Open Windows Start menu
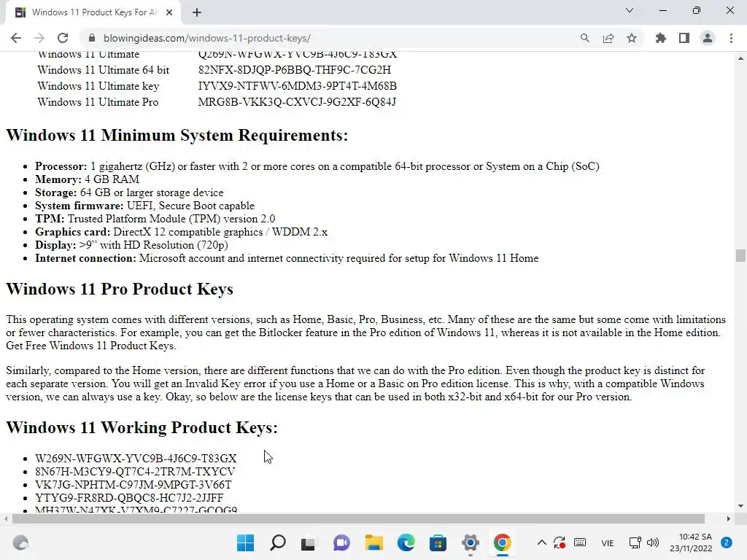The height and width of the screenshot is (560, 747). click(245, 542)
